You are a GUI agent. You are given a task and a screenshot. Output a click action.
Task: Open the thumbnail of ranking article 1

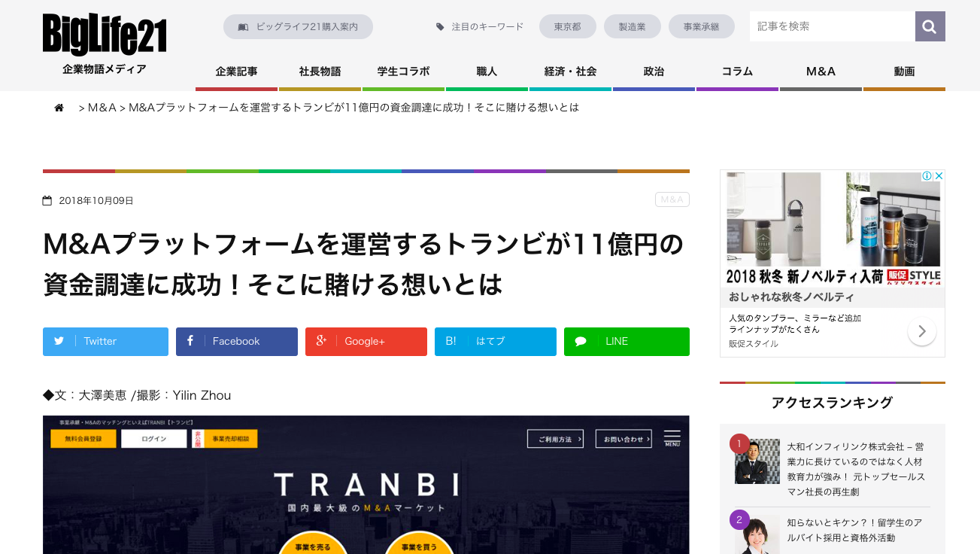tap(757, 461)
